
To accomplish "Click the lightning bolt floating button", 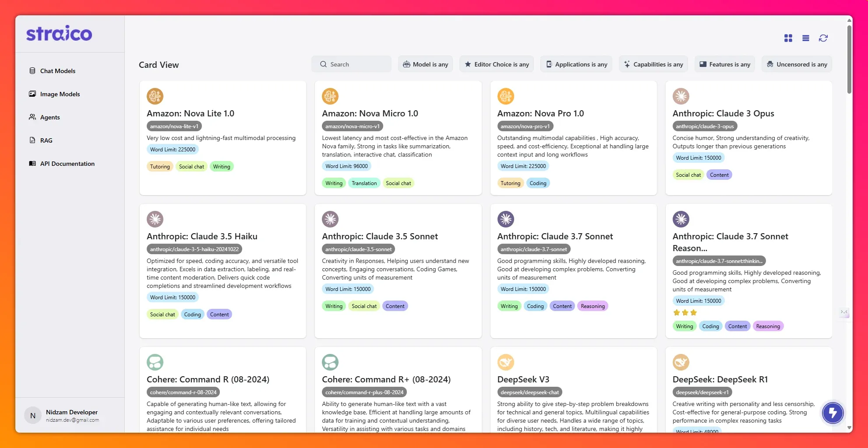I will point(832,413).
